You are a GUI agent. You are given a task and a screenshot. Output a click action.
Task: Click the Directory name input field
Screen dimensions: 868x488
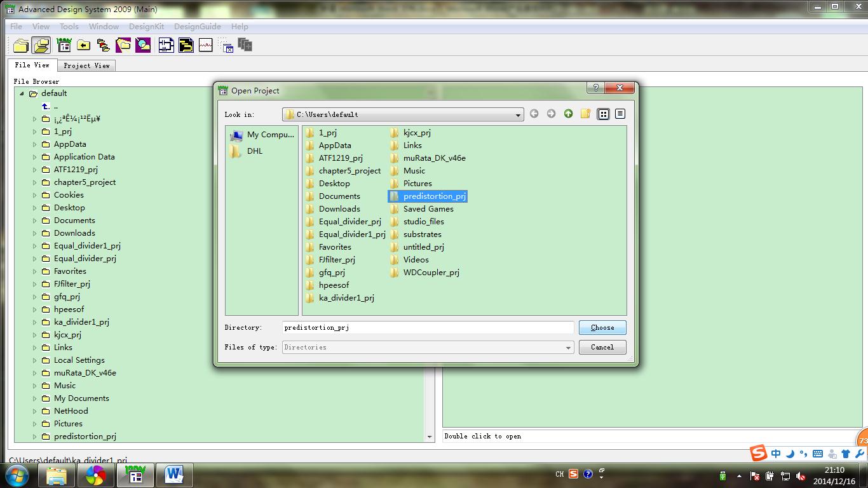click(x=428, y=328)
